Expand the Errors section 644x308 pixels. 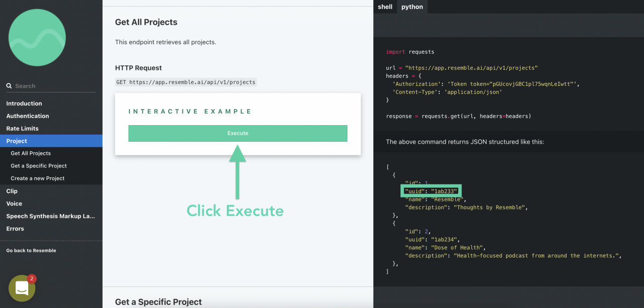coord(15,229)
